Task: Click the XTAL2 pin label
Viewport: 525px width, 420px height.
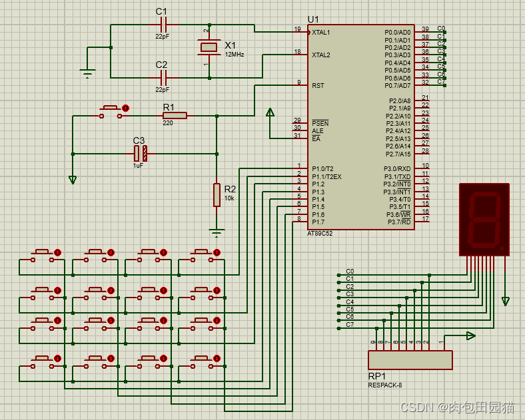Action: pyautogui.click(x=320, y=55)
